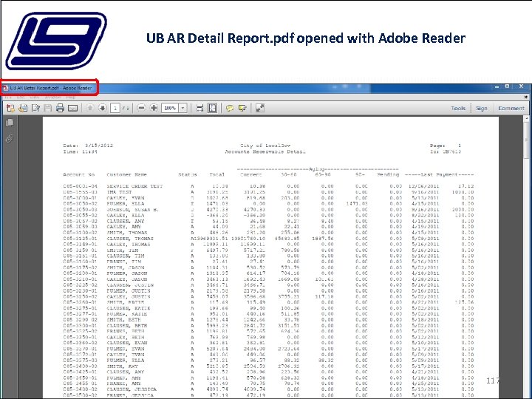
Task: Click the Accounts Receivable Detail heading
Action: point(265,151)
